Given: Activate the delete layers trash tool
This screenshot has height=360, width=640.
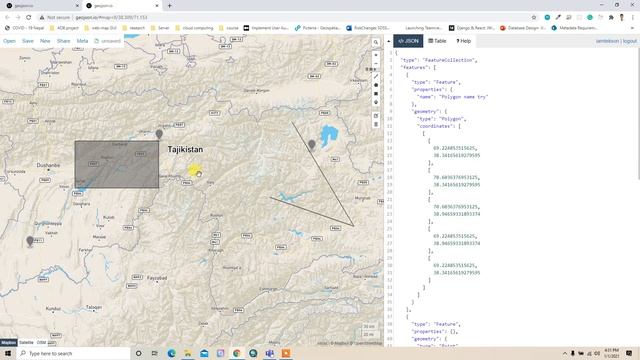Looking at the screenshot, I should (376, 124).
